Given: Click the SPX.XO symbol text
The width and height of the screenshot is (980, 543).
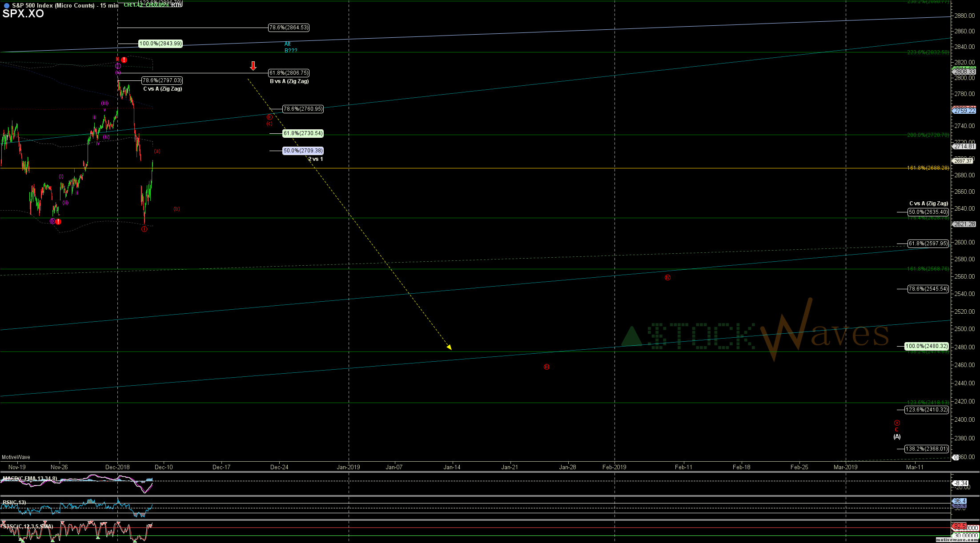Looking at the screenshot, I should (23, 14).
